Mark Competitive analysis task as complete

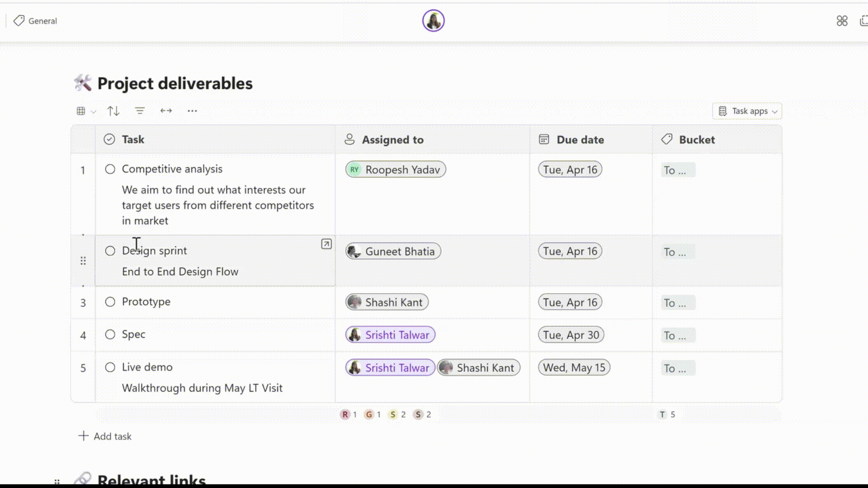coord(110,169)
